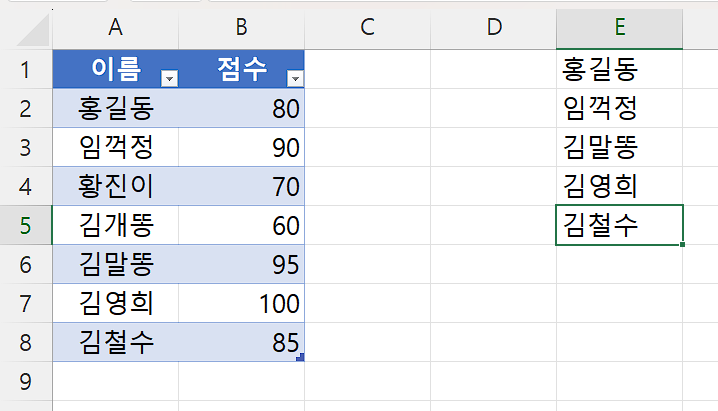Click the table resize handle below 85

[300, 357]
